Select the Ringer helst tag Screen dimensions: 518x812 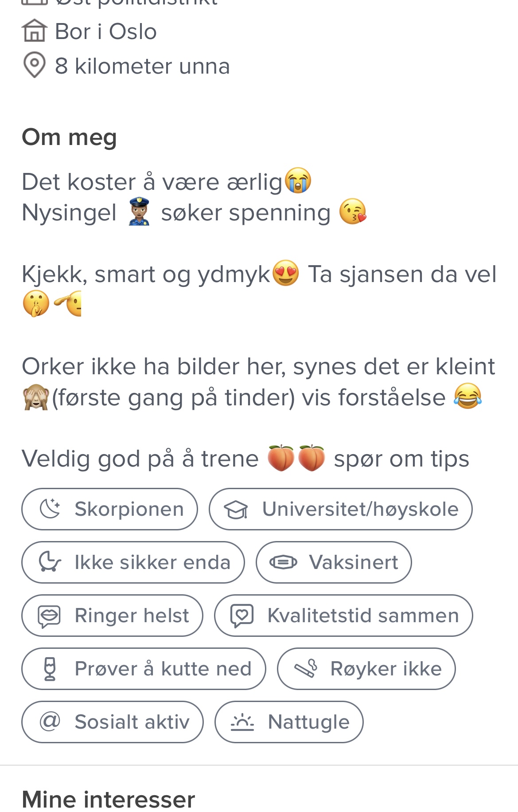(x=112, y=616)
